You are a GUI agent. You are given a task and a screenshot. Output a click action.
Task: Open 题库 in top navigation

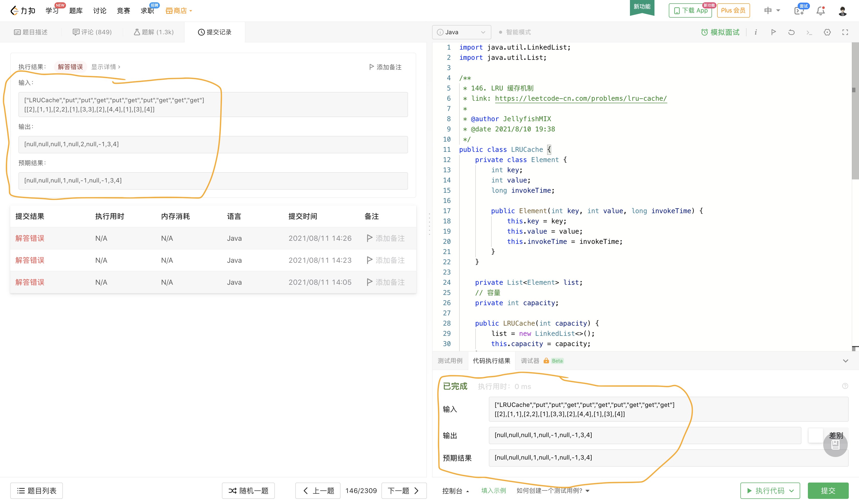[76, 11]
